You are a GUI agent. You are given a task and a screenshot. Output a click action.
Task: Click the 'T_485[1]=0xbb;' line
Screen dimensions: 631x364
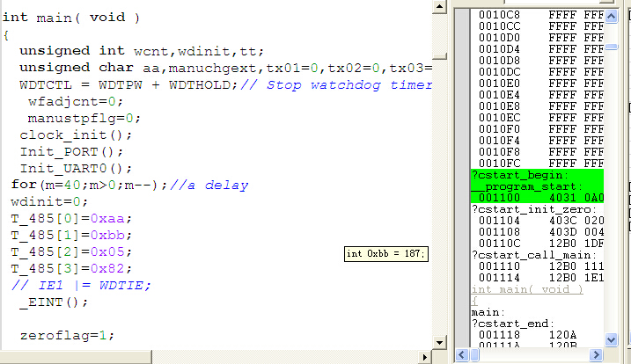[x=71, y=235]
